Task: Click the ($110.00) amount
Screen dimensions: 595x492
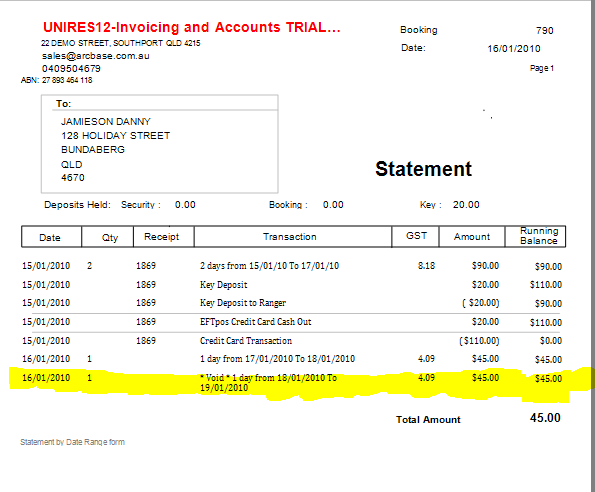Action: tap(479, 341)
